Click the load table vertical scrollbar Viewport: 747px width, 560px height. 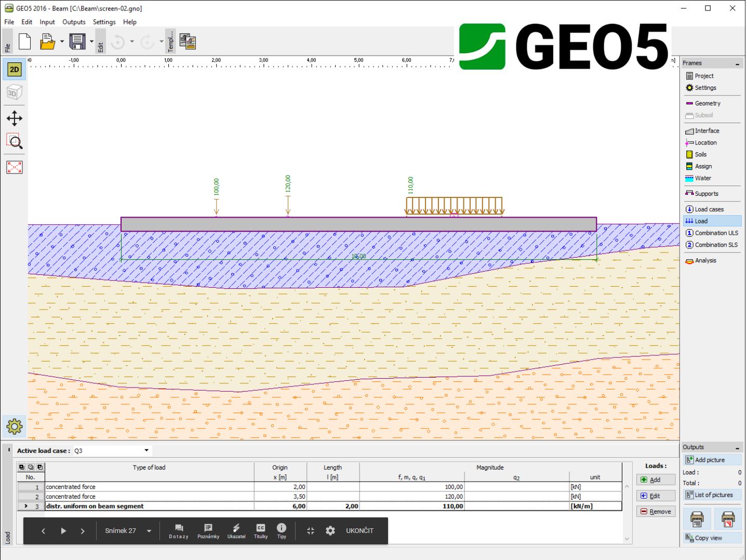pyautogui.click(x=627, y=512)
